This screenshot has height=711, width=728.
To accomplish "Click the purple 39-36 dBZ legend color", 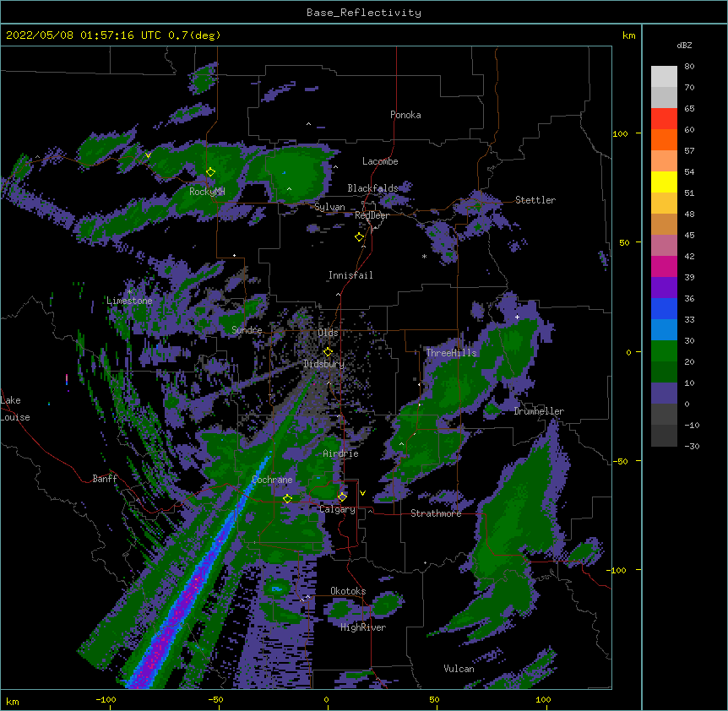I will point(664,288).
